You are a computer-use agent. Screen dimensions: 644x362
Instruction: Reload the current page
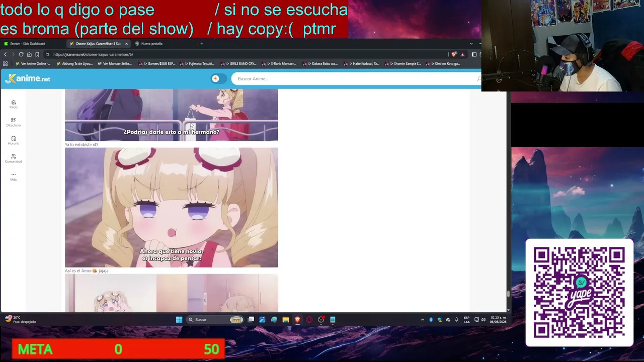(21, 54)
